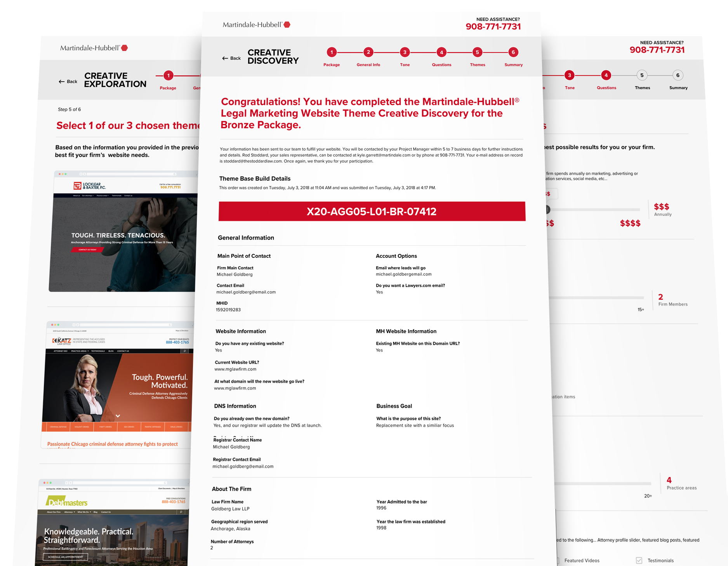Open search in the Debtmasters theme preview
This screenshot has width=728, height=566.
[x=181, y=512]
